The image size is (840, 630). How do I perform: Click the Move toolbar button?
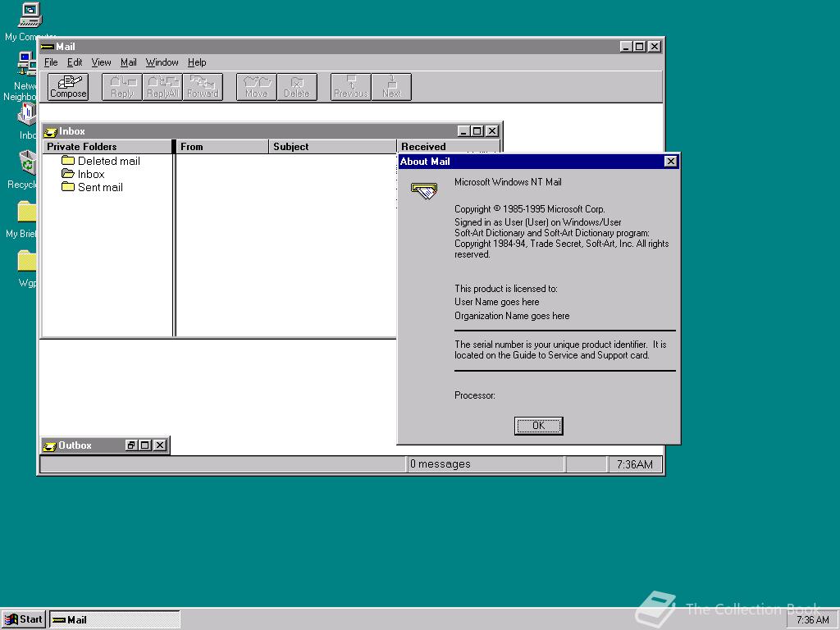tap(257, 87)
